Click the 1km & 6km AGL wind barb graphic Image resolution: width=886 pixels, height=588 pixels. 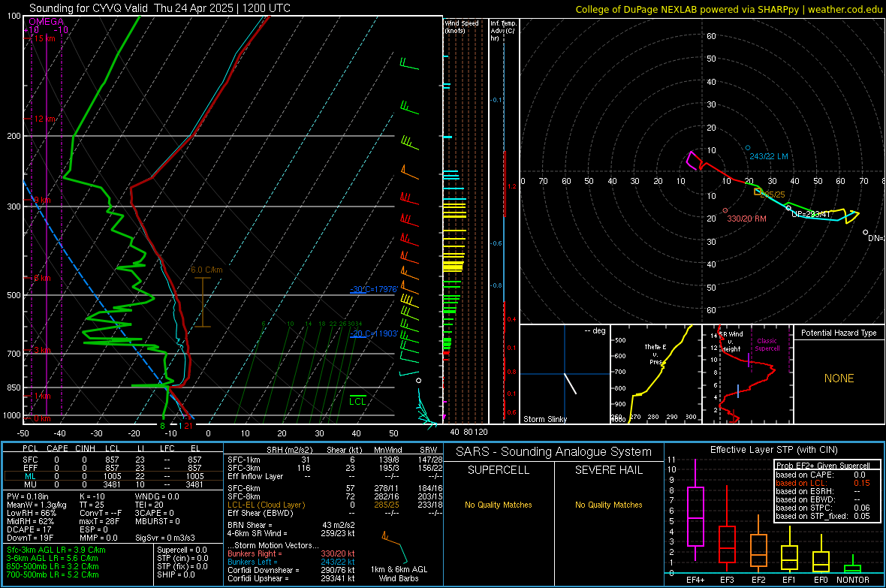[394, 546]
